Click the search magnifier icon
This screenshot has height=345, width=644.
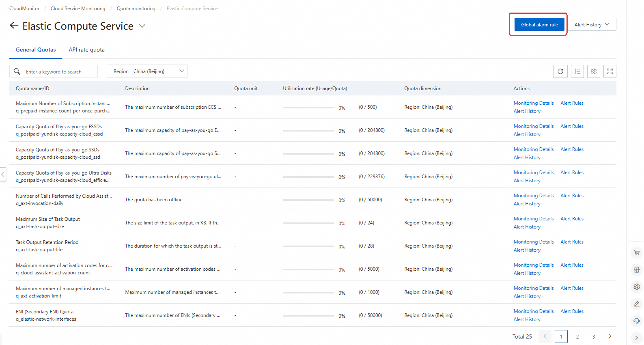pyautogui.click(x=17, y=71)
